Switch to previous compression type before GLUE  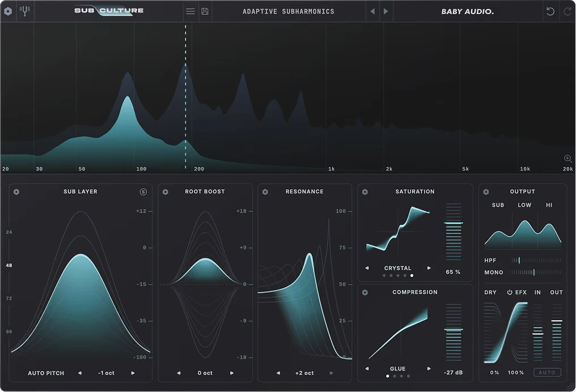pyautogui.click(x=367, y=369)
